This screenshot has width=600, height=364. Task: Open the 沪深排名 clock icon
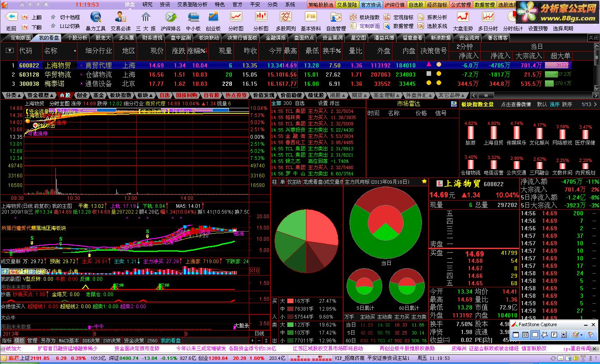tap(171, 17)
